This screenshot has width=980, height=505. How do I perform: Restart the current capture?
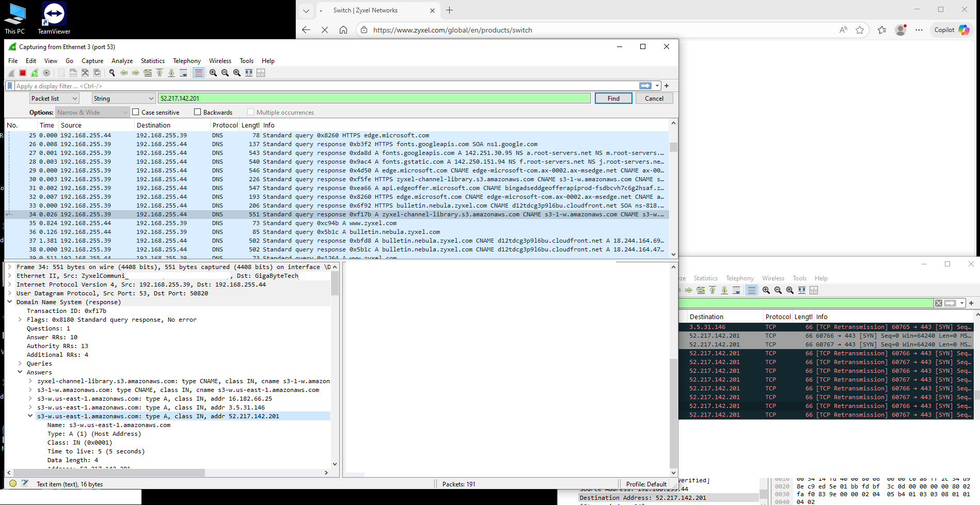35,73
